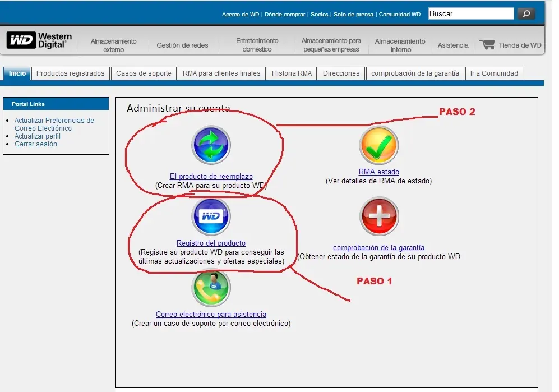Viewport: 559px width, 392px height.
Task: Open the Asistencia menu
Action: (x=453, y=45)
